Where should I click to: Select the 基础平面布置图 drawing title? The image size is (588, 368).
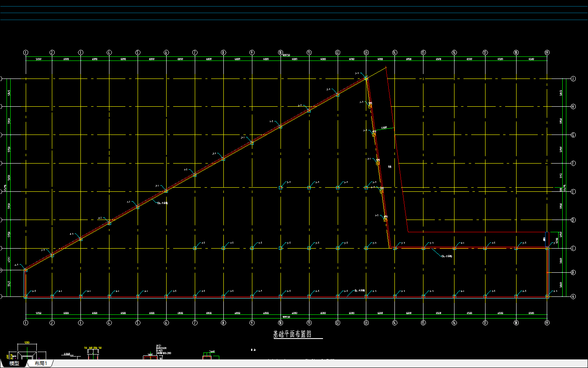[x=292, y=334]
